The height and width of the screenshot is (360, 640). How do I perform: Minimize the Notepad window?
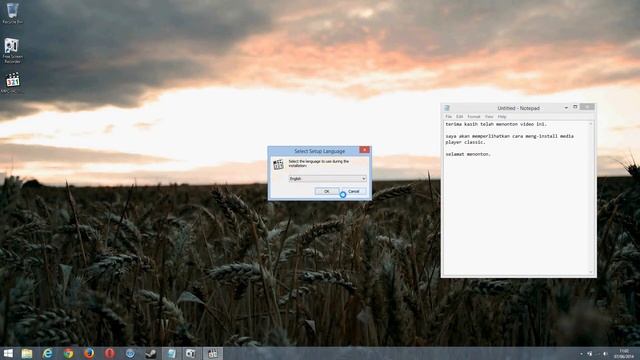(566, 108)
